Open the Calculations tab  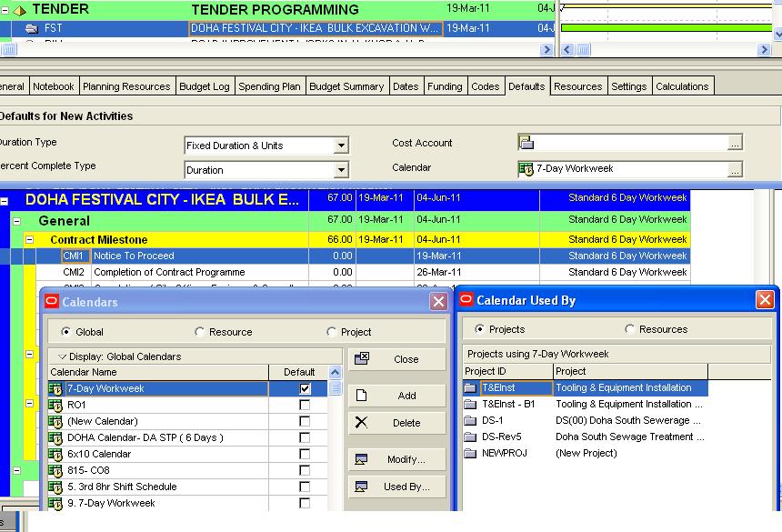682,86
